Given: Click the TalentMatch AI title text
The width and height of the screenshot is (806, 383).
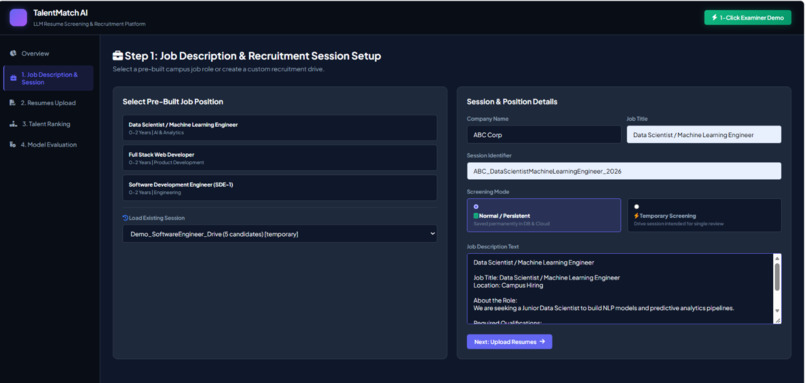Looking at the screenshot, I should pyautogui.click(x=61, y=13).
